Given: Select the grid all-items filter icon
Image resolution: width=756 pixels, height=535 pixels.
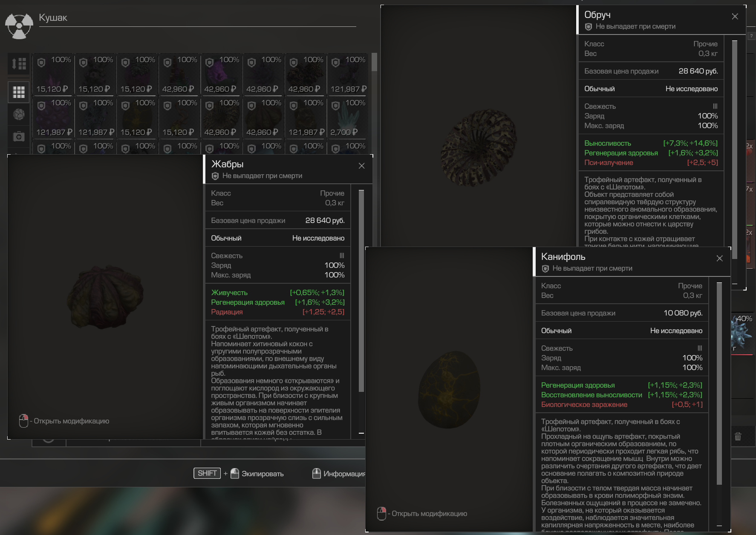Looking at the screenshot, I should pos(19,92).
